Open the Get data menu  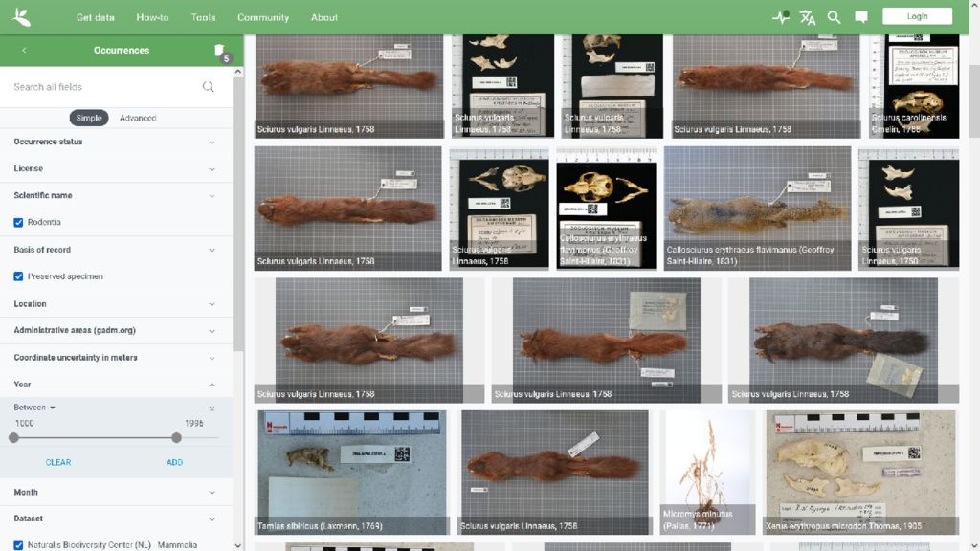96,17
